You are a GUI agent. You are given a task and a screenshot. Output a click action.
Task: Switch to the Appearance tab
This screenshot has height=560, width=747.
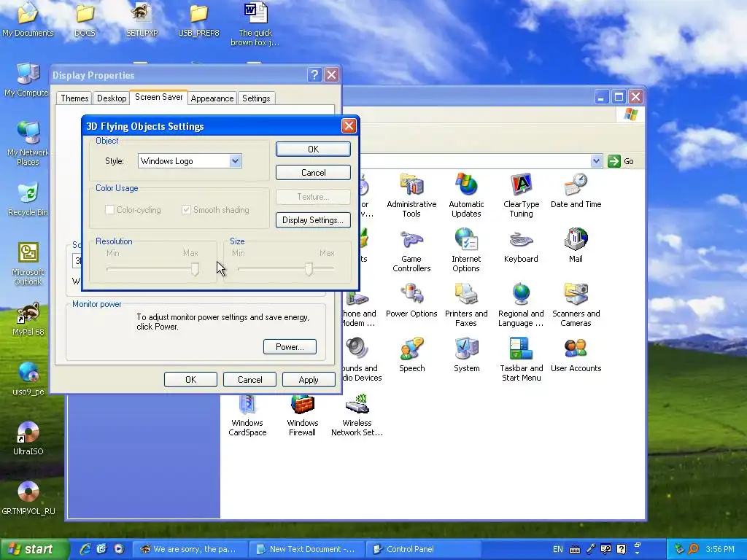pyautogui.click(x=212, y=98)
